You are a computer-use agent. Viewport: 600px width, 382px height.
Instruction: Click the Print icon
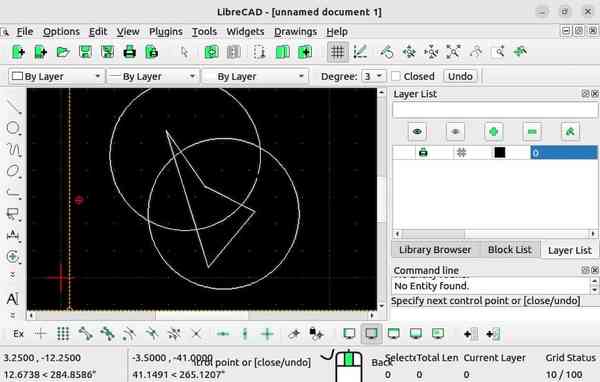[x=129, y=52]
